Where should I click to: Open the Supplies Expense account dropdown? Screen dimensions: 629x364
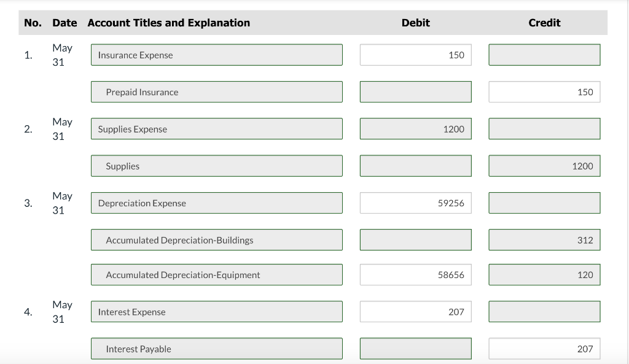(216, 128)
